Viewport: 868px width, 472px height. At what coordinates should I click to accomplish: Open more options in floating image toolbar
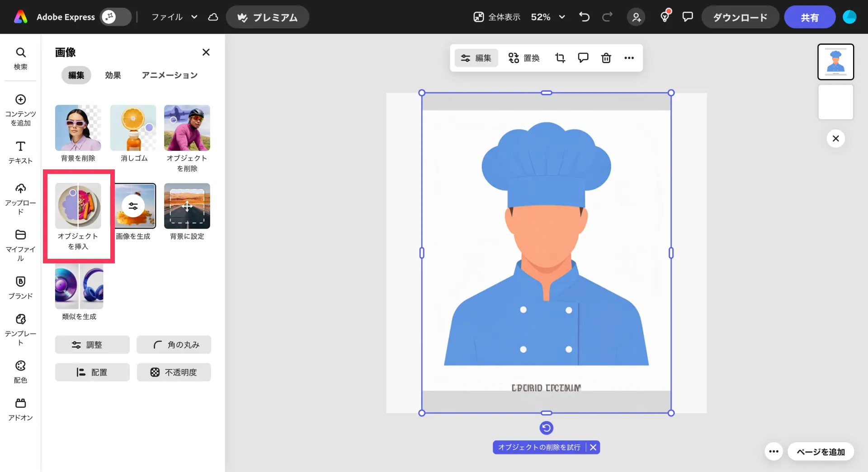click(629, 58)
